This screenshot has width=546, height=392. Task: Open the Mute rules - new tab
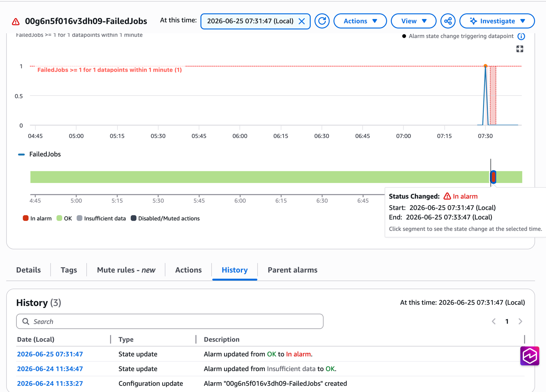(126, 270)
